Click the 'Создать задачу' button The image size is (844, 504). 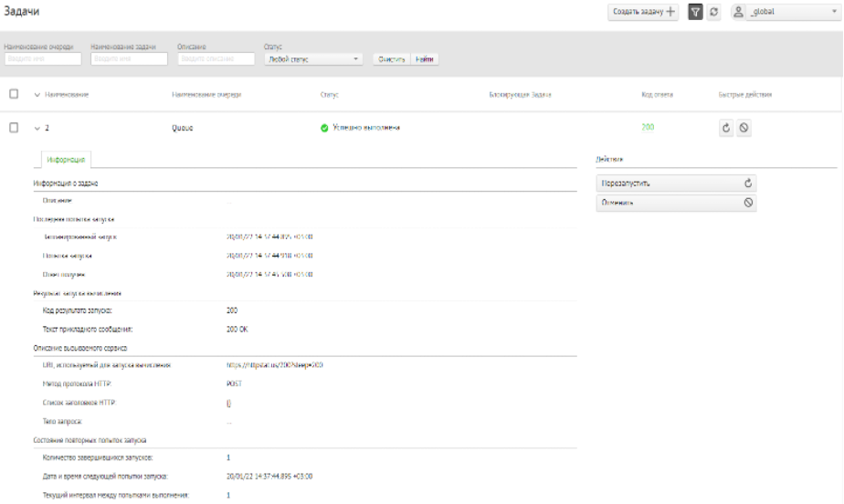tap(643, 12)
